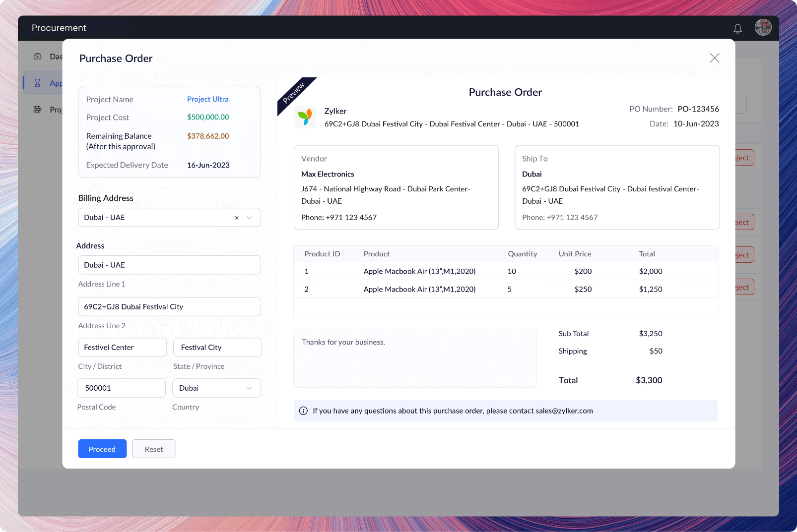
Task: Click the Thanks for your business notes box
Action: coord(415,358)
